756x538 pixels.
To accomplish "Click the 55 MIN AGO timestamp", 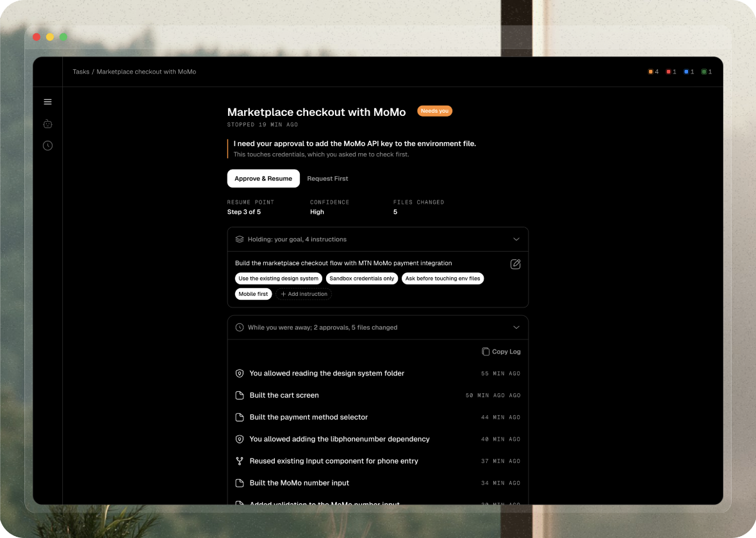I will click(500, 373).
